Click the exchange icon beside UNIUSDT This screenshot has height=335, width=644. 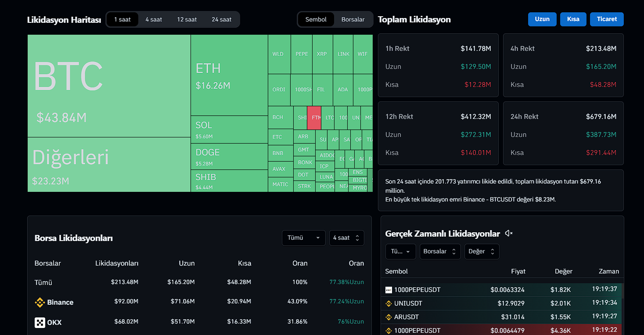click(x=389, y=303)
